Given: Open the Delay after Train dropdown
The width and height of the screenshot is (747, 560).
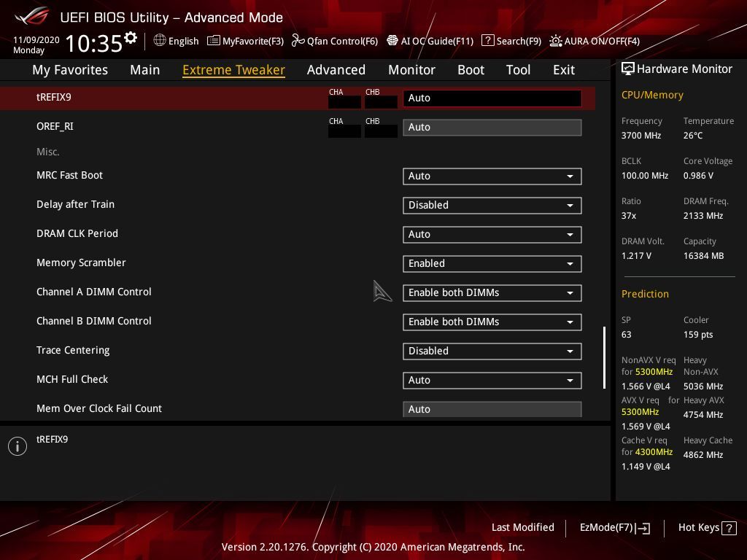Looking at the screenshot, I should (492, 205).
